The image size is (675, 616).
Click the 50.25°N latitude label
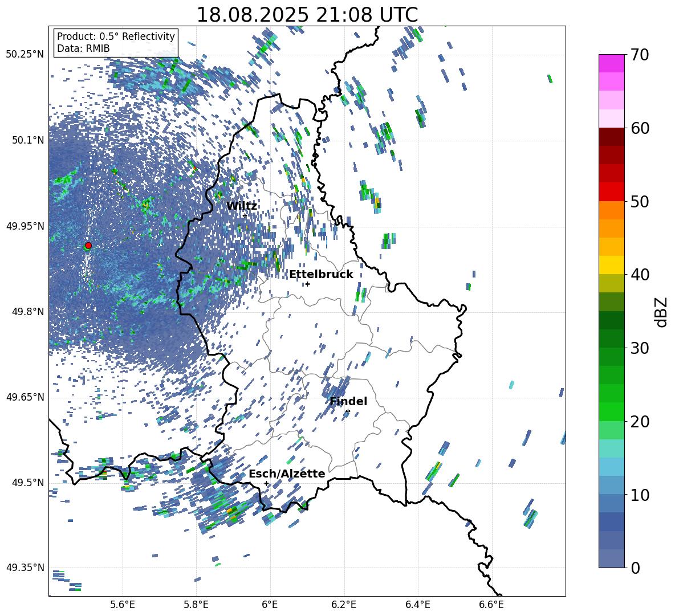(25, 55)
